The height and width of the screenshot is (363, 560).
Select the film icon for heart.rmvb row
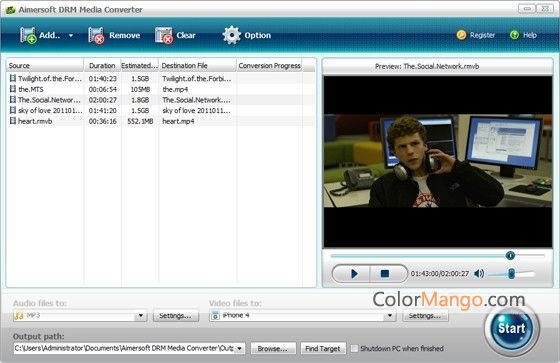[13, 121]
